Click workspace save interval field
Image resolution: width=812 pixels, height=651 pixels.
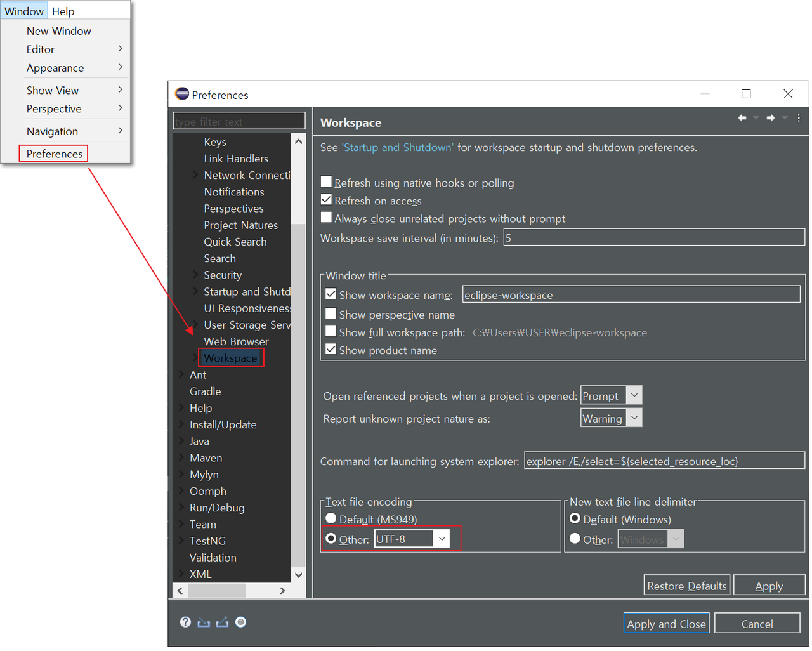click(654, 237)
